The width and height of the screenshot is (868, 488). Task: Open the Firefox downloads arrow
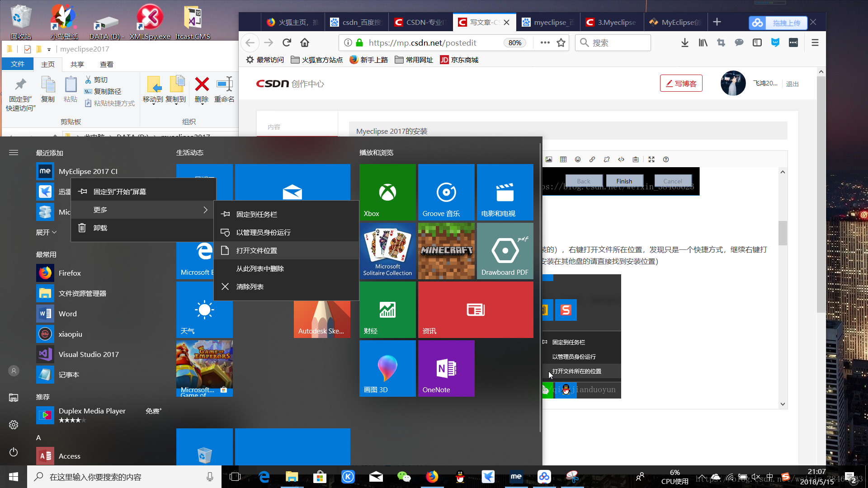pos(685,42)
